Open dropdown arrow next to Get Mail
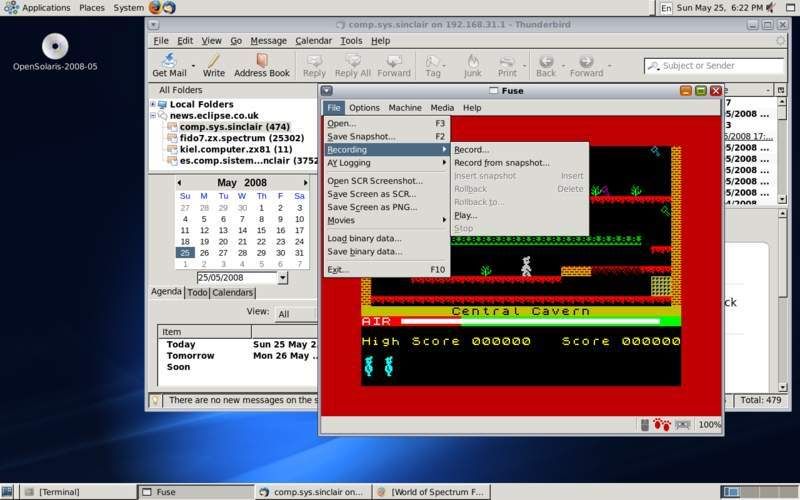This screenshot has height=500, width=800. tap(193, 66)
